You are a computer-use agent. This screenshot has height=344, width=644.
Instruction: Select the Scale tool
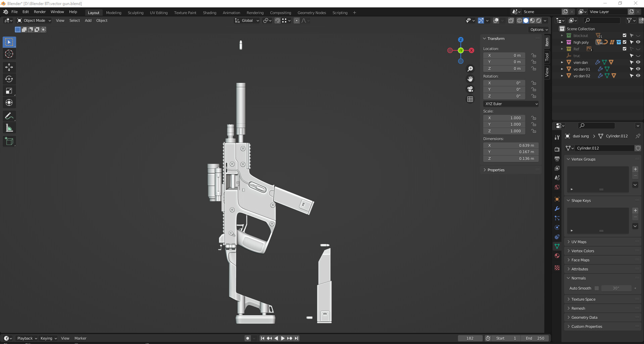tap(9, 91)
